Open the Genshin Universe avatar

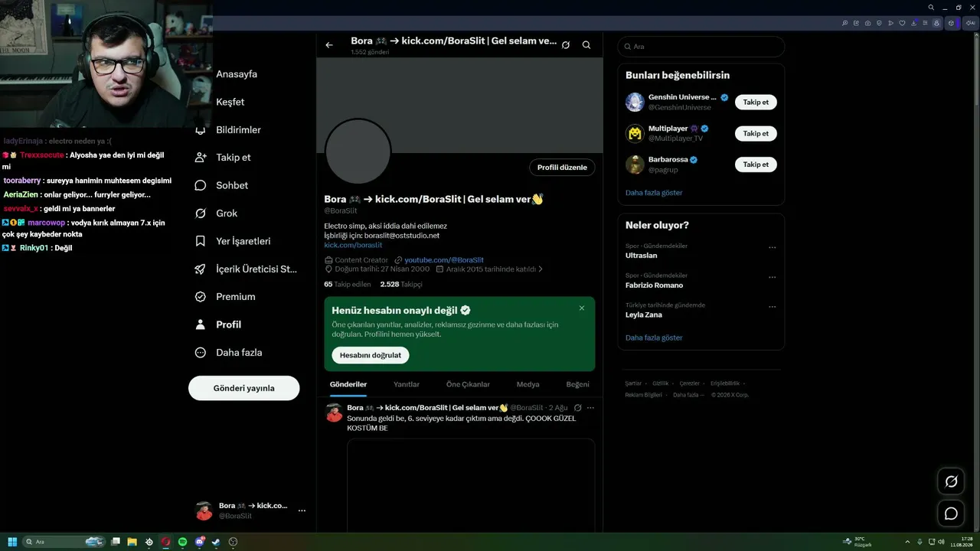coord(635,102)
